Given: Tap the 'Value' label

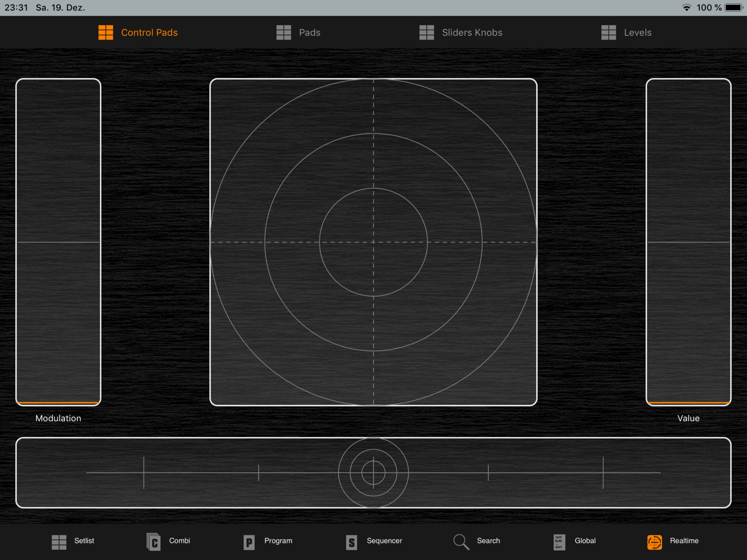Looking at the screenshot, I should (x=688, y=418).
